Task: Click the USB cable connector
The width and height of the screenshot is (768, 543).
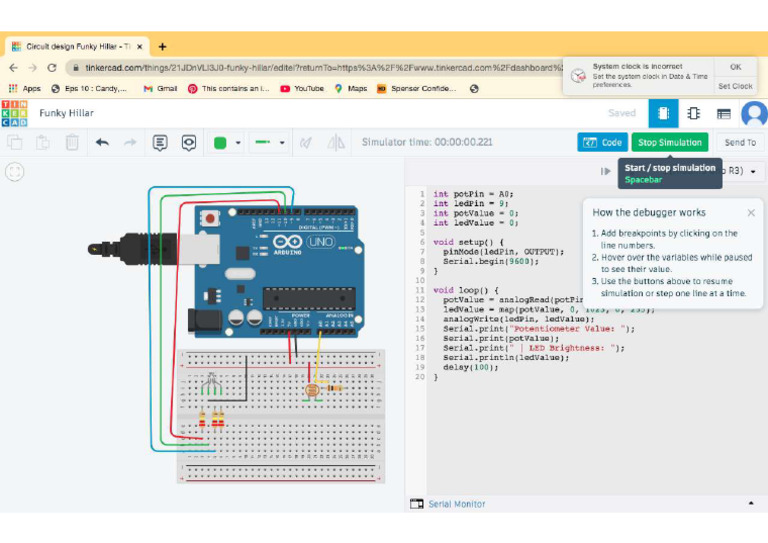Action: 153,249
